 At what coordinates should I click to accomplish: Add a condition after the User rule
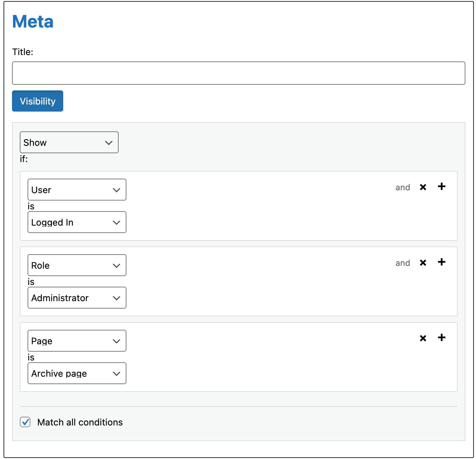(x=441, y=186)
